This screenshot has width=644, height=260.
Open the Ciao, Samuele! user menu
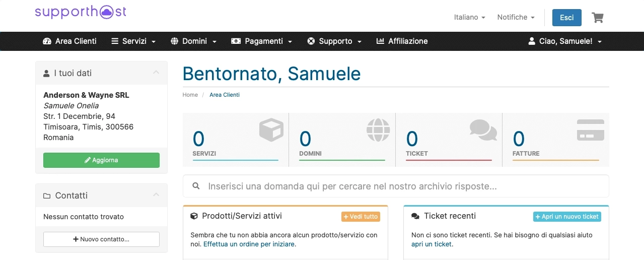pos(564,41)
